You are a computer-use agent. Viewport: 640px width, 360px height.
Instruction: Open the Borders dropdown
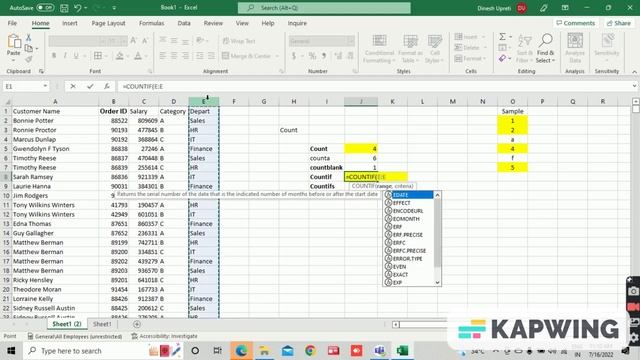click(x=106, y=56)
